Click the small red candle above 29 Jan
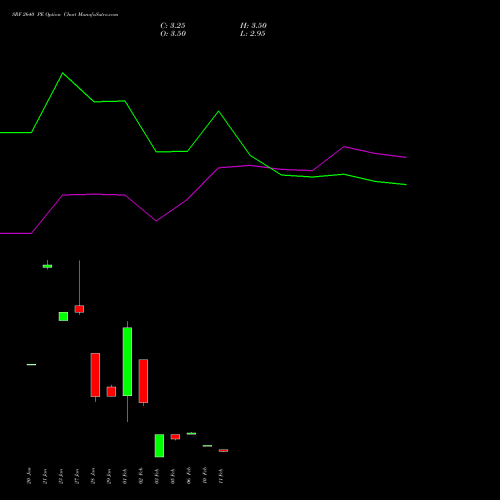 point(111,391)
